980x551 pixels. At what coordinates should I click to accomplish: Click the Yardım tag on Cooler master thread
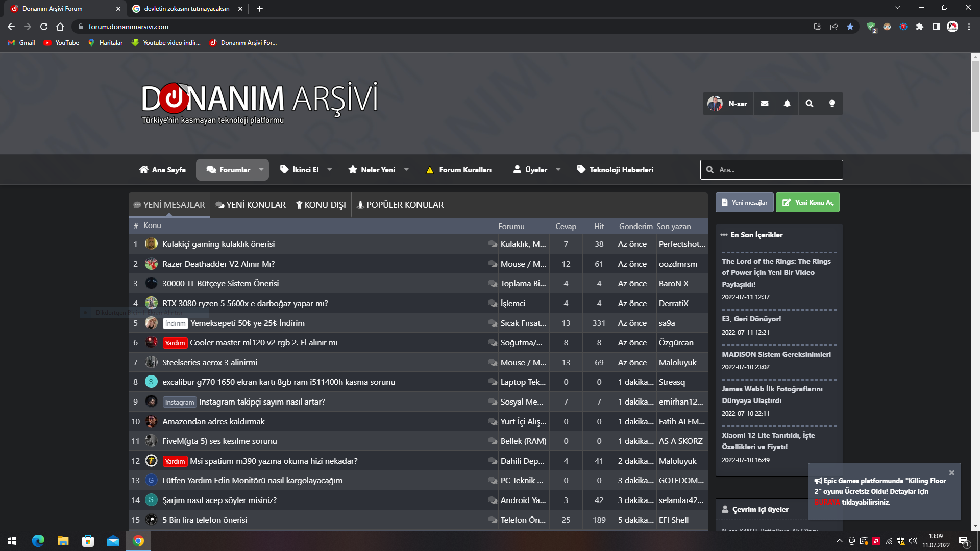click(x=175, y=343)
